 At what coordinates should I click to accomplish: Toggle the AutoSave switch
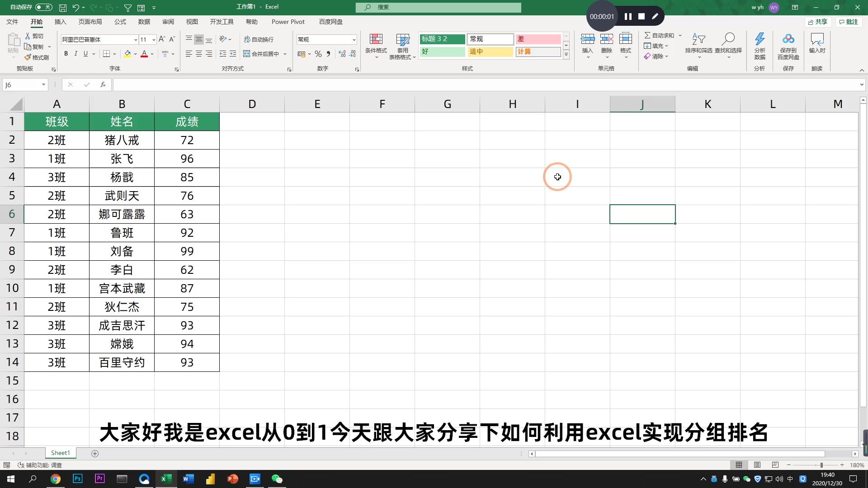[x=44, y=7]
